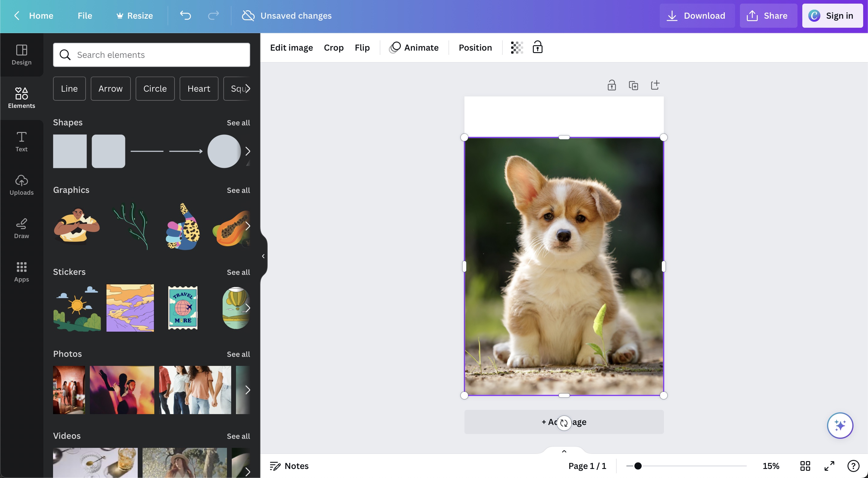Viewport: 868px width, 478px height.
Task: Click the add page icon above canvas
Action: click(655, 85)
